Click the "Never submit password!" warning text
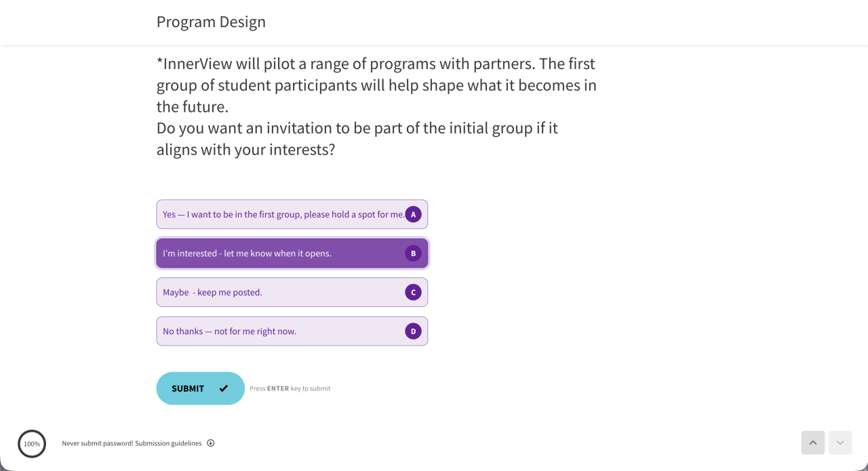 97,443
